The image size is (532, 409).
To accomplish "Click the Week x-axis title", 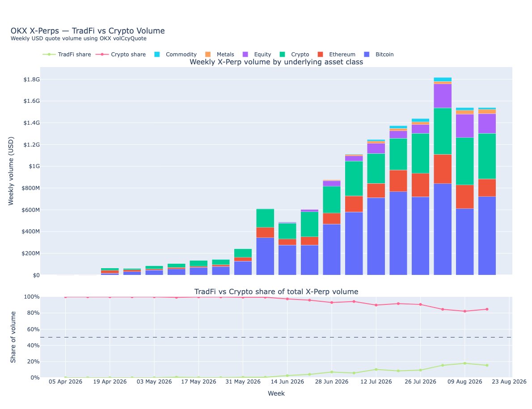I will click(x=276, y=393).
